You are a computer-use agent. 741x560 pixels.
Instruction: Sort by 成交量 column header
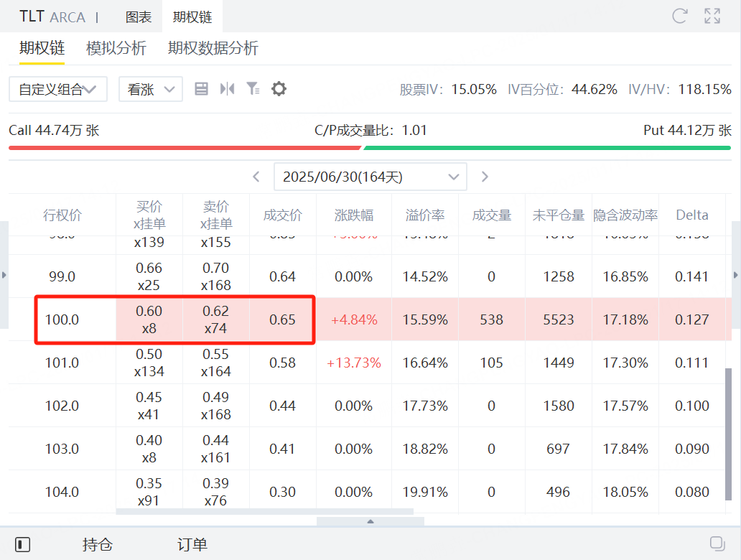(x=492, y=215)
